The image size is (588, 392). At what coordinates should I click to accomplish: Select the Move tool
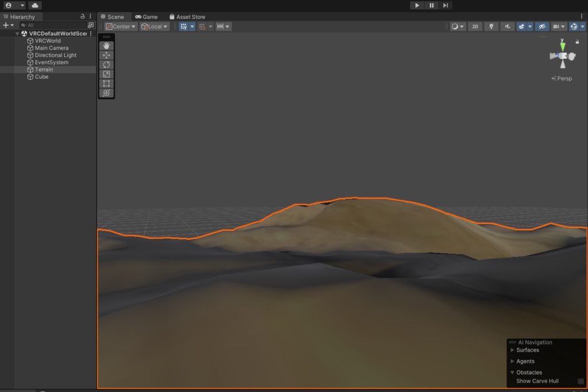click(x=106, y=55)
